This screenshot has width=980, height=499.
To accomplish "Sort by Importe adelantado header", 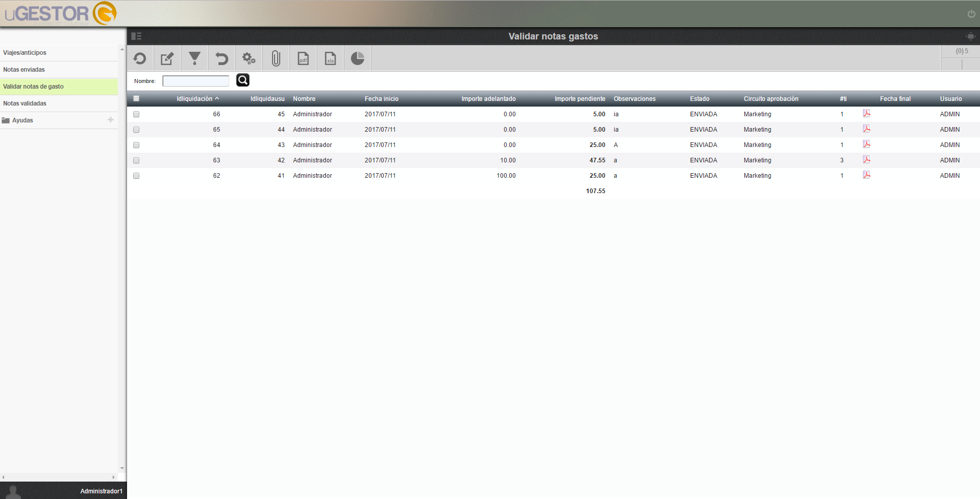I will pos(489,99).
